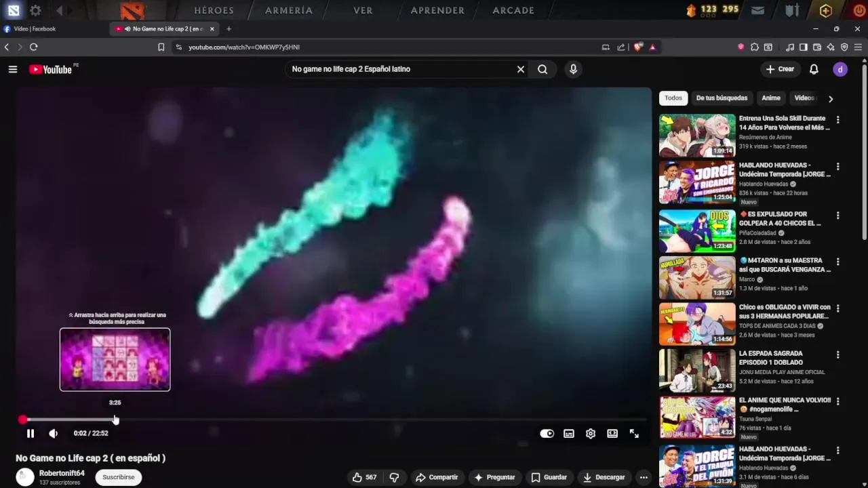
Task: Click the Guardar button
Action: click(x=549, y=477)
